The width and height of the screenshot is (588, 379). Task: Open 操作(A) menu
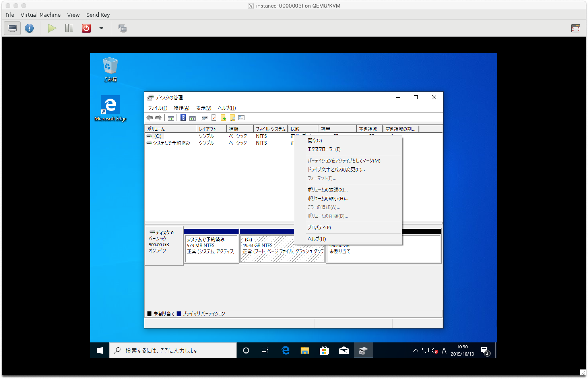pyautogui.click(x=181, y=108)
